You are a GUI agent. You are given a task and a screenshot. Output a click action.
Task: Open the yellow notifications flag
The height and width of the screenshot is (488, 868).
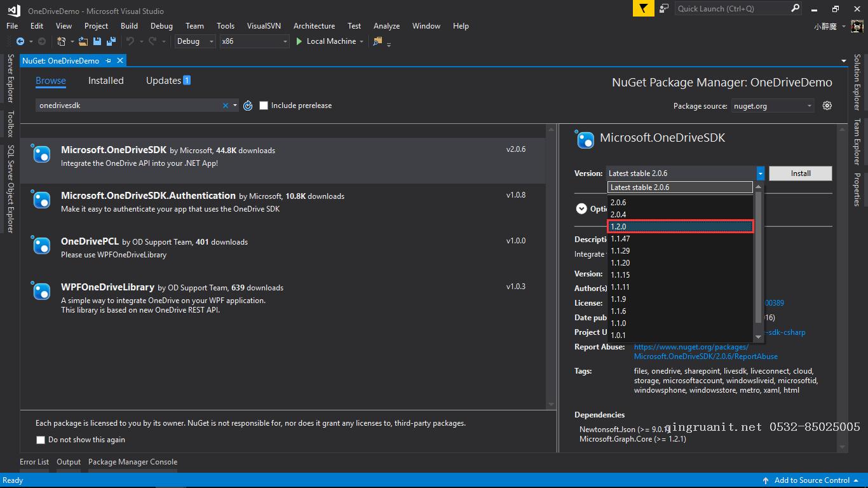(644, 8)
